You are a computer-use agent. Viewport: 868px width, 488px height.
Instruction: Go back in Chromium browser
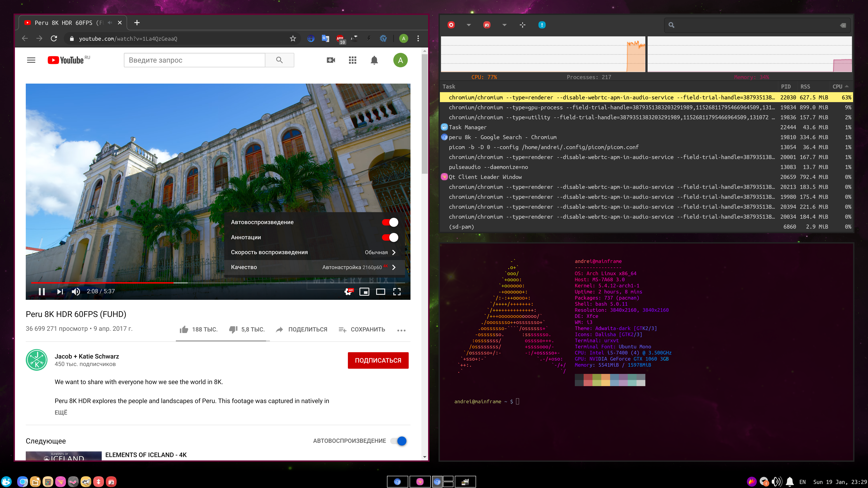pos(25,38)
